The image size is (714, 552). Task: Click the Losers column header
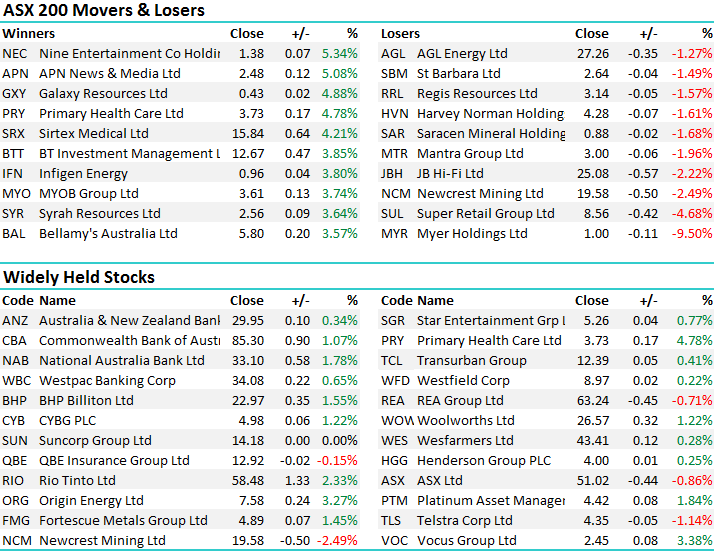(x=400, y=34)
